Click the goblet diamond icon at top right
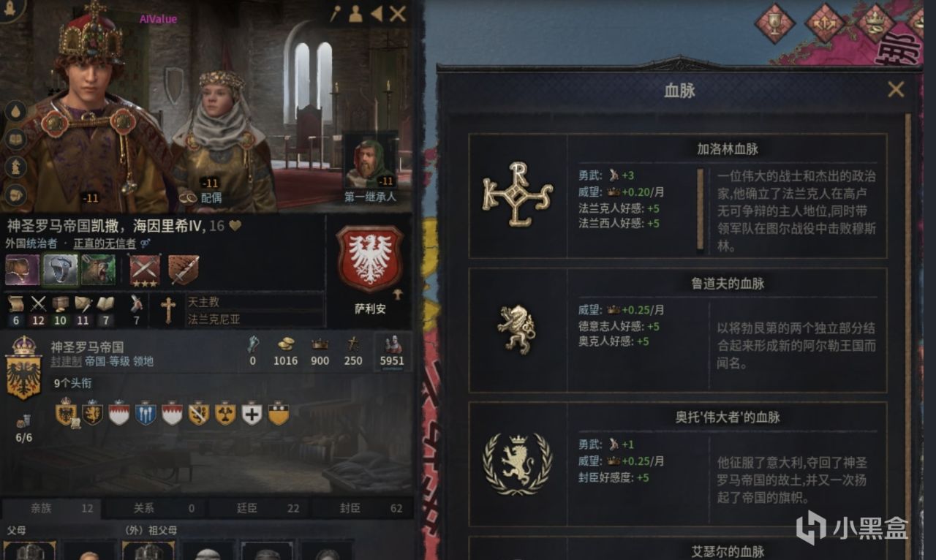Image resolution: width=936 pixels, height=560 pixels. pos(774,23)
